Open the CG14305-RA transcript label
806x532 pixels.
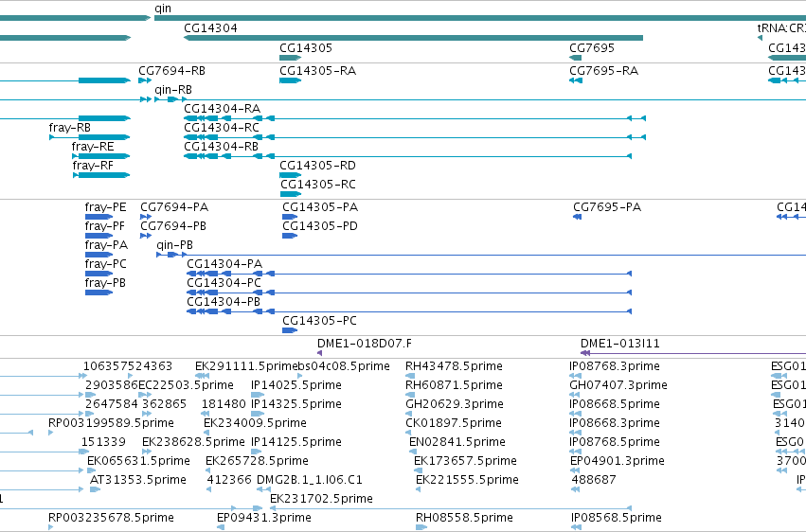coord(317,71)
